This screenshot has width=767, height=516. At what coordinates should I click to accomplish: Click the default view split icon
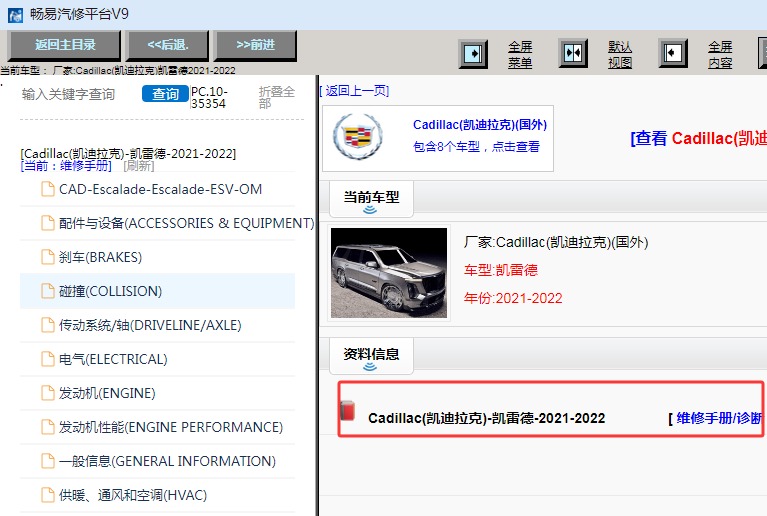(573, 53)
